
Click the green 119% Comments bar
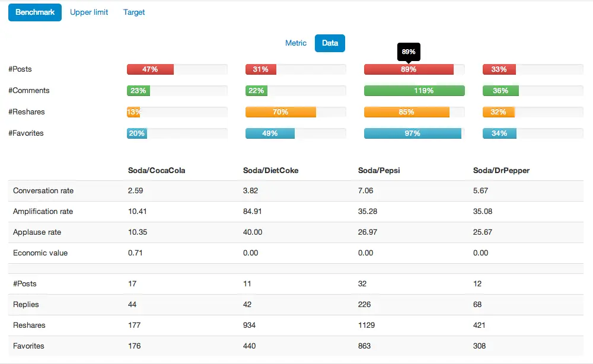point(414,91)
